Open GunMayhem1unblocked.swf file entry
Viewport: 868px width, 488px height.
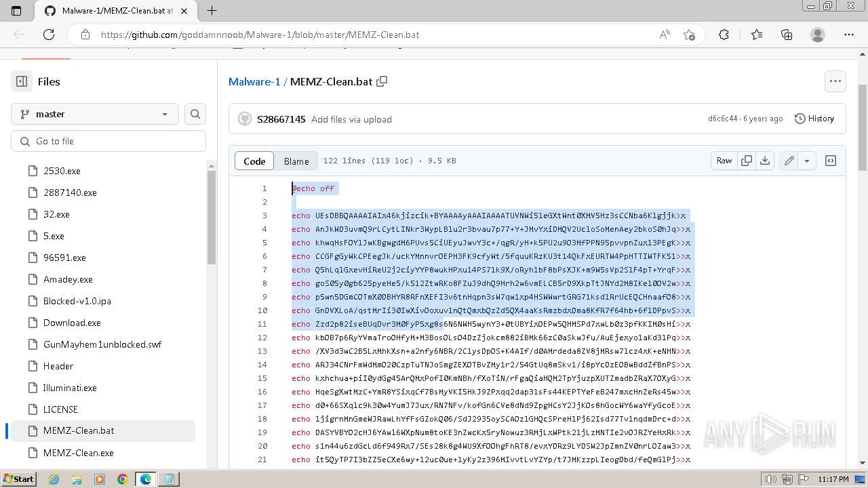[102, 344]
